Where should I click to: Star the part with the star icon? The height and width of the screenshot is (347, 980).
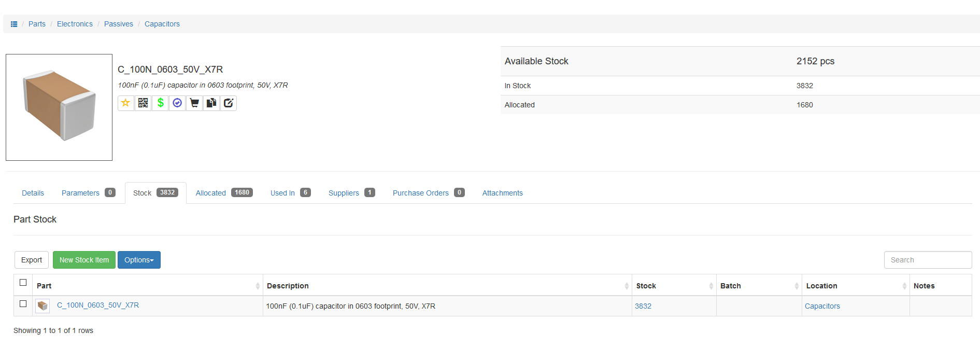(125, 103)
